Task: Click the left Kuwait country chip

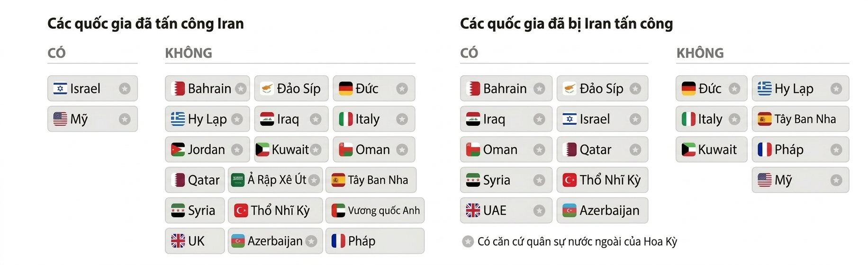Action: [289, 150]
